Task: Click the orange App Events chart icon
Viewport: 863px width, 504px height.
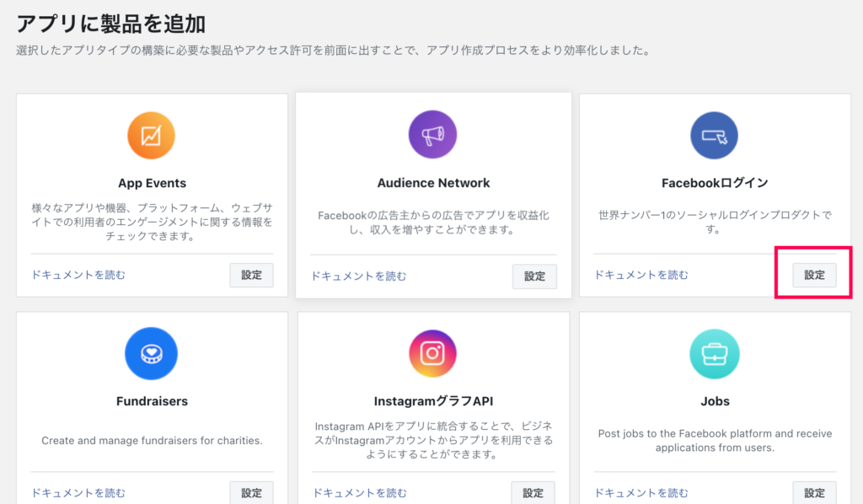Action: [152, 136]
